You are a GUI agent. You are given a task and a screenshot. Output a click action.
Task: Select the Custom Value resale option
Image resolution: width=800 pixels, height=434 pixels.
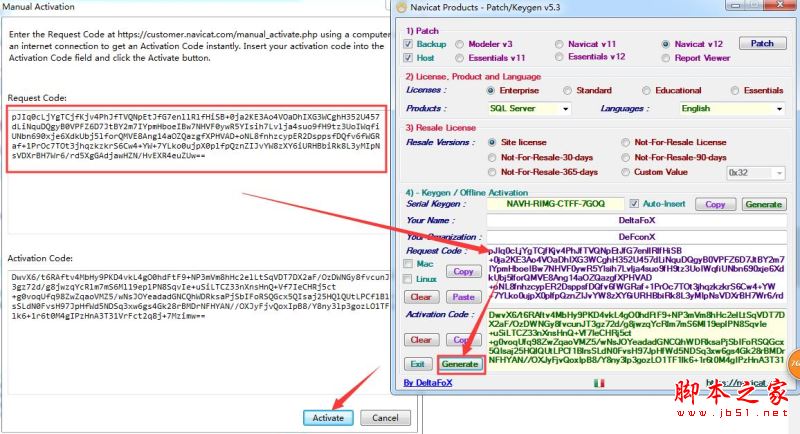click(626, 172)
